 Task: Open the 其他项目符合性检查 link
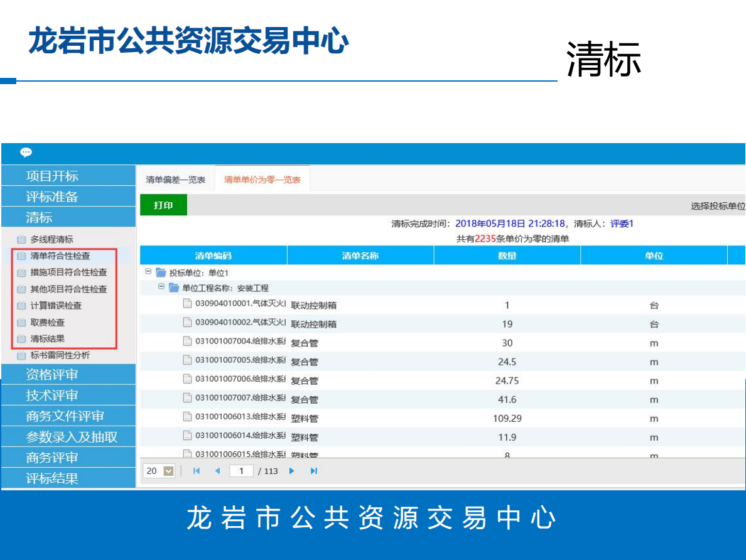point(69,289)
